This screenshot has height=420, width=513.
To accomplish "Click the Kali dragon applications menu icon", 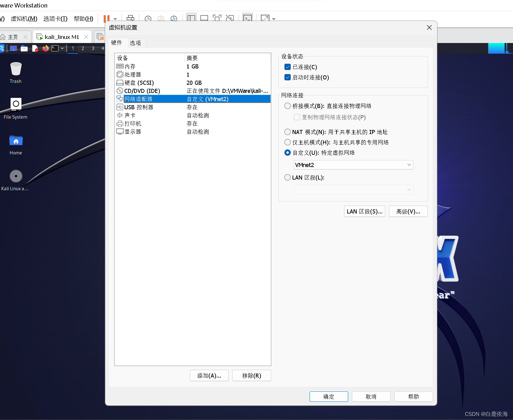I will [2, 48].
